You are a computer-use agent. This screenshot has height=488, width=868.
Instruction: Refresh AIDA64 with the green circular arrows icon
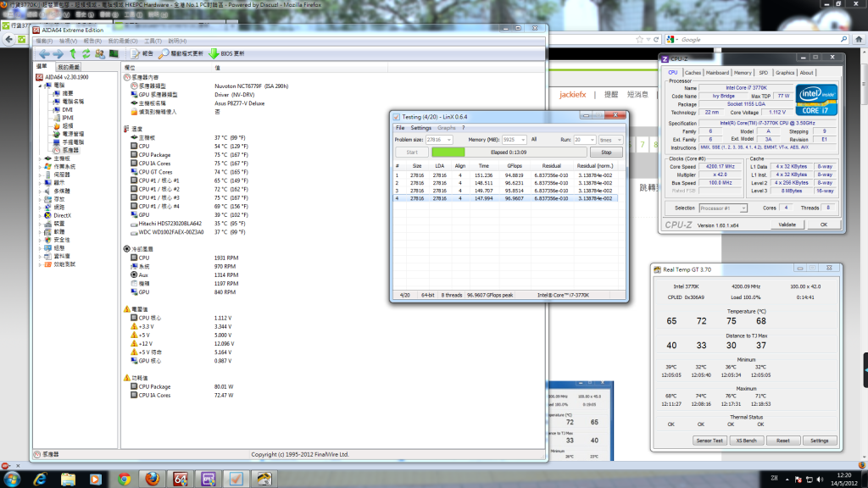(x=86, y=53)
